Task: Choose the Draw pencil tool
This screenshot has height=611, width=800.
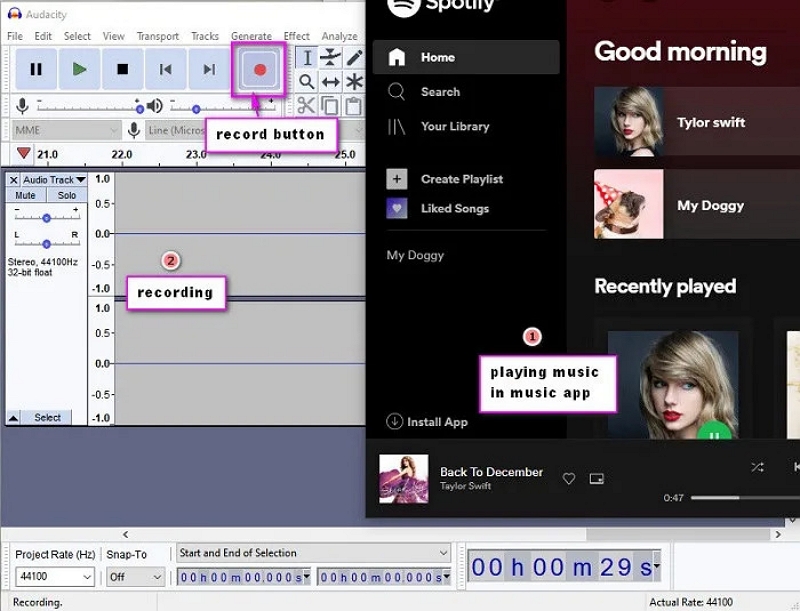Action: (x=353, y=58)
